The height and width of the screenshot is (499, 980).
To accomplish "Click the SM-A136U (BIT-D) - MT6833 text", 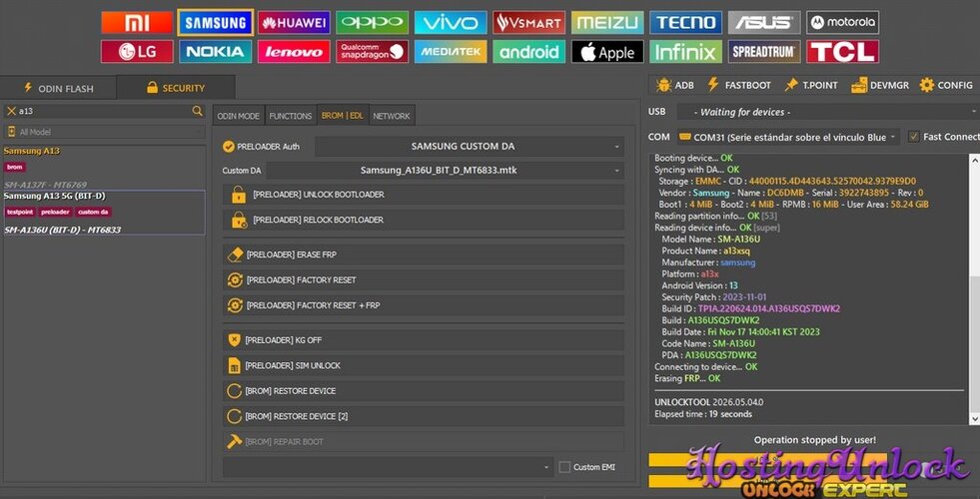I will (63, 230).
